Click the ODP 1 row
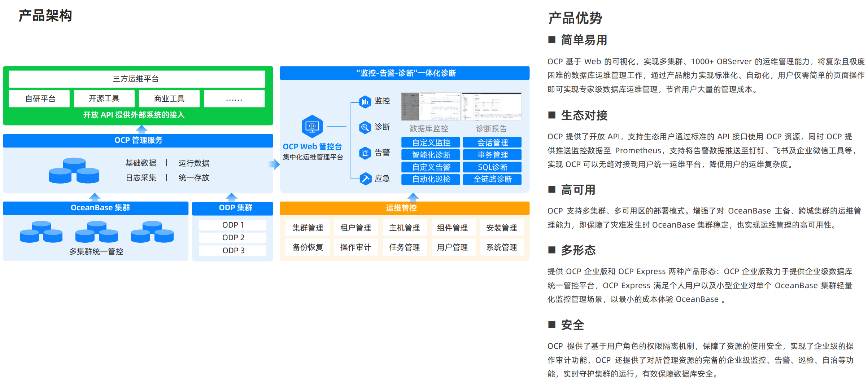The width and height of the screenshot is (868, 387). pyautogui.click(x=233, y=225)
